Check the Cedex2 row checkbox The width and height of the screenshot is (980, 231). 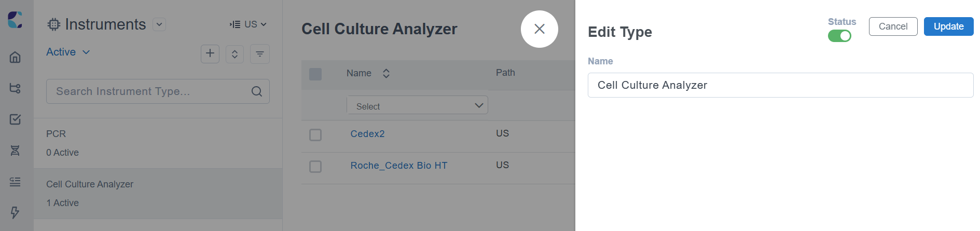tap(315, 135)
